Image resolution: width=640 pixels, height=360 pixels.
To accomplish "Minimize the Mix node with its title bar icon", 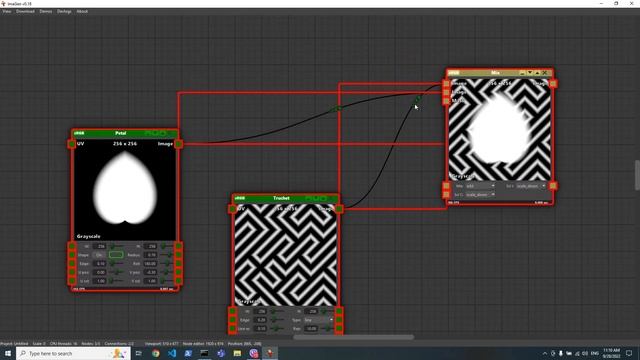I will coord(522,73).
